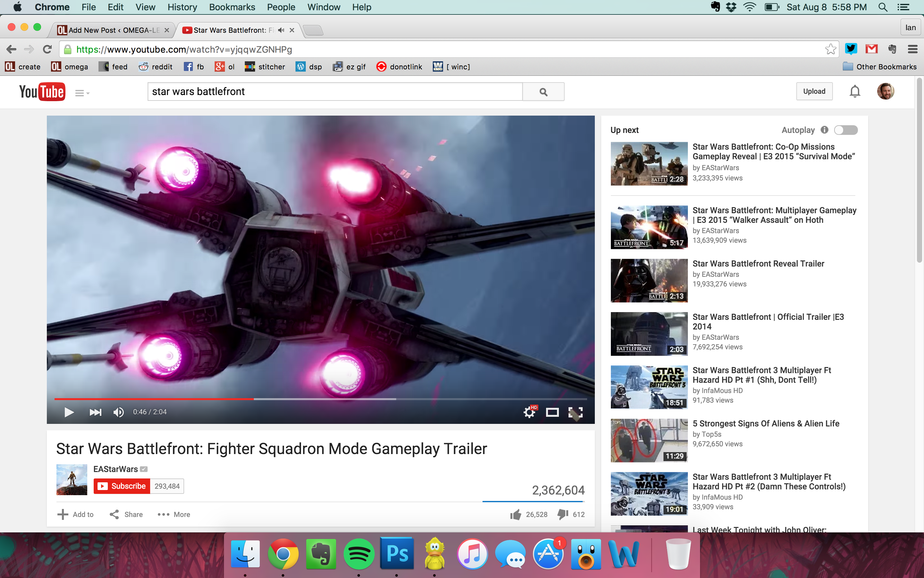Image resolution: width=924 pixels, height=578 pixels.
Task: Open the EAStarWars channel link
Action: (x=115, y=469)
